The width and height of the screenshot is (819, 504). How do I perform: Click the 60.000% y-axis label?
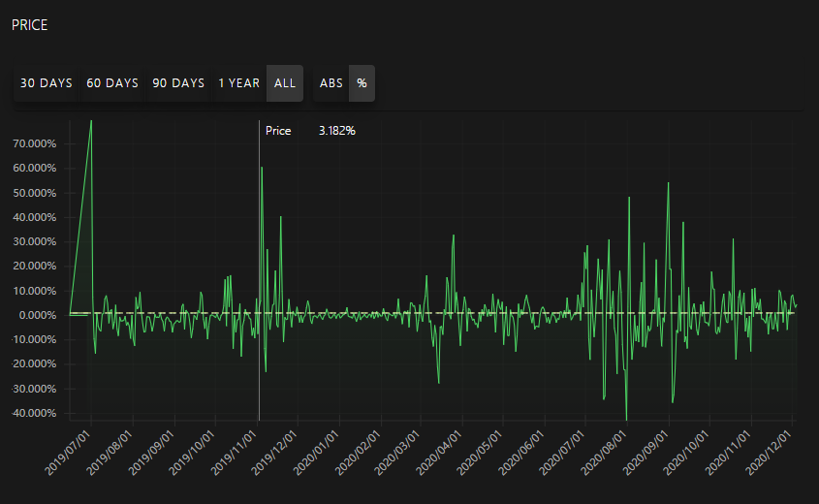click(35, 169)
